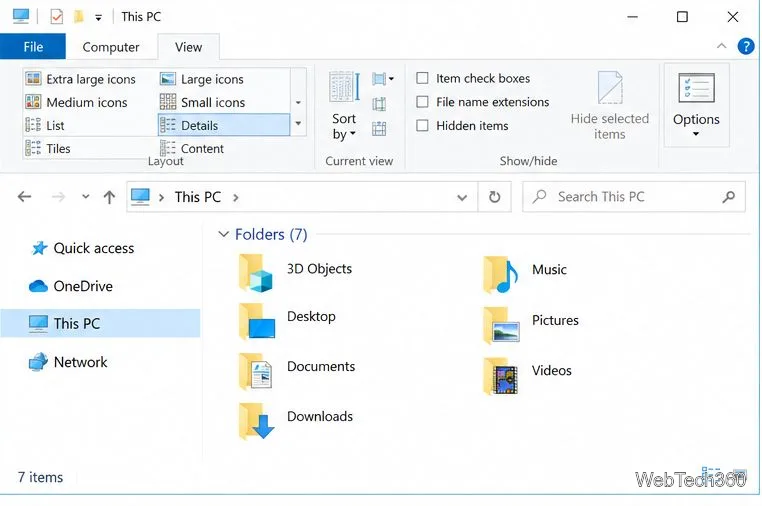Screen dimensions: 762x506
Task: Click Size all columns to fit icon
Action: (379, 129)
